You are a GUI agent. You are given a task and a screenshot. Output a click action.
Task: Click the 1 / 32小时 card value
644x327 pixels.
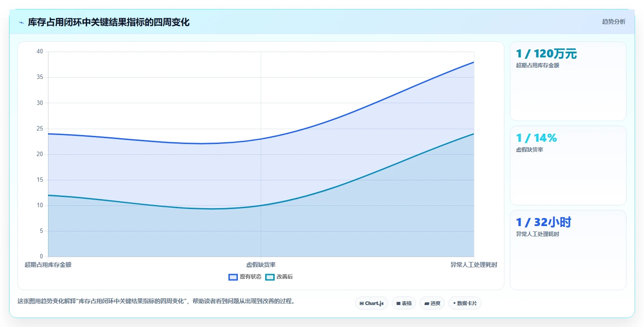click(x=543, y=222)
